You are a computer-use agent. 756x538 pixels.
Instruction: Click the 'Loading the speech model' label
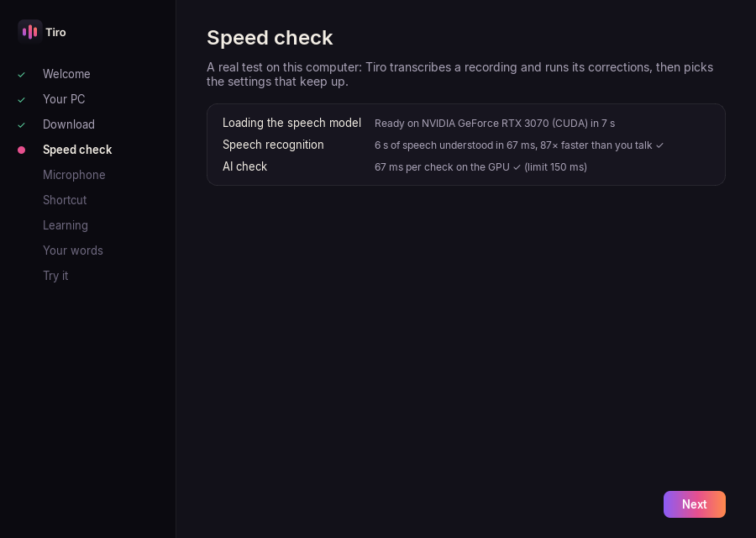pyautogui.click(x=291, y=123)
